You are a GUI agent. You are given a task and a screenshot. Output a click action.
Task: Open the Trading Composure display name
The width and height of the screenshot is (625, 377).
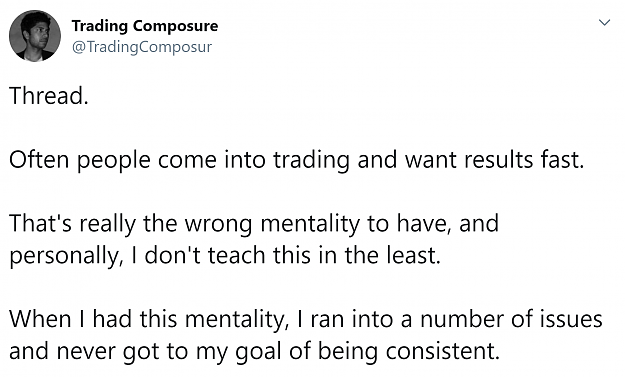coord(145,26)
